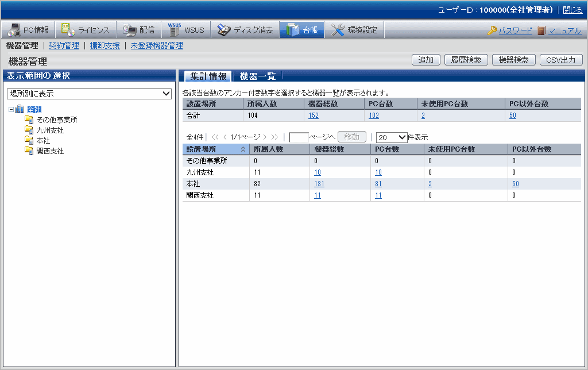
Task: Click the password key icon
Action: [x=492, y=30]
